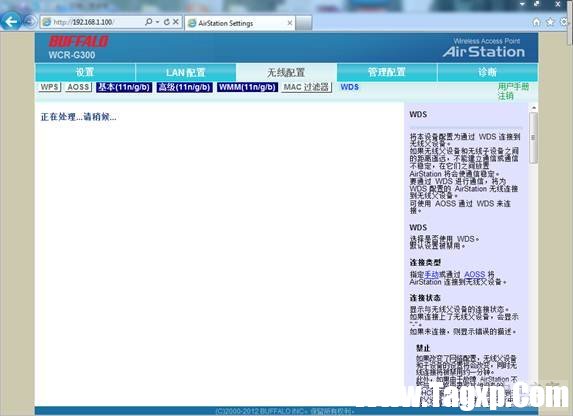The image size is (573, 416).
Task: Refresh the page with the reload icon
Action: coord(167,22)
